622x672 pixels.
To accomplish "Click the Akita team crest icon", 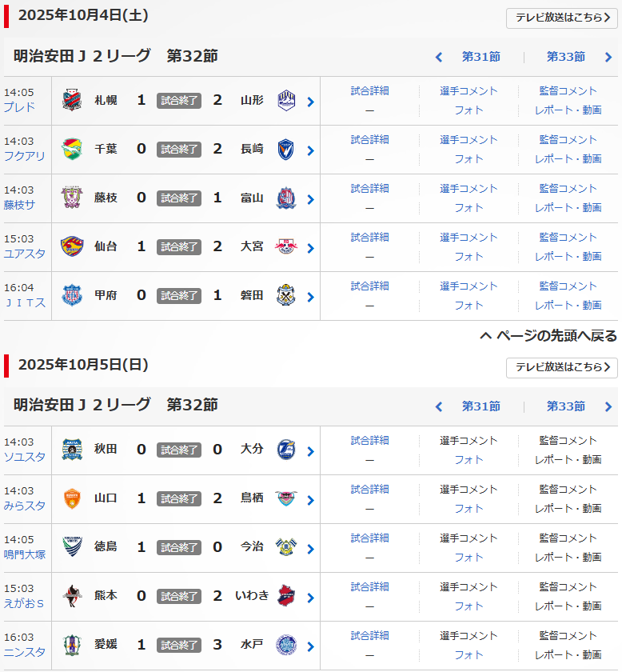I will pos(72,450).
